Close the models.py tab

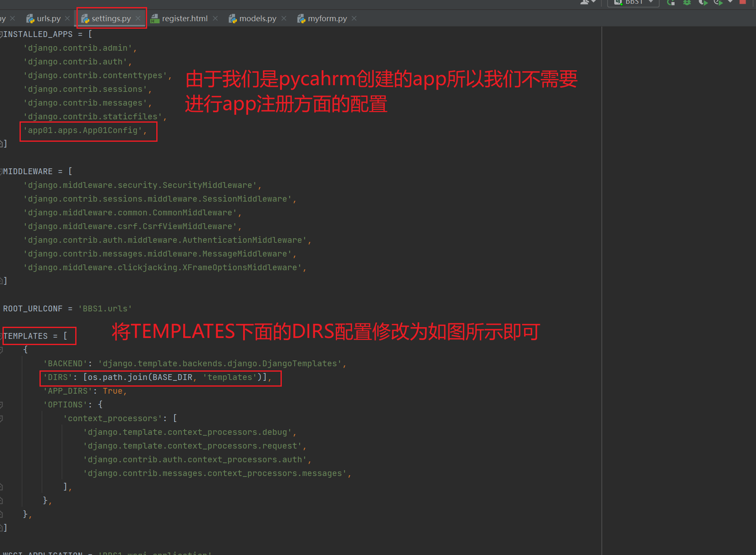(284, 19)
